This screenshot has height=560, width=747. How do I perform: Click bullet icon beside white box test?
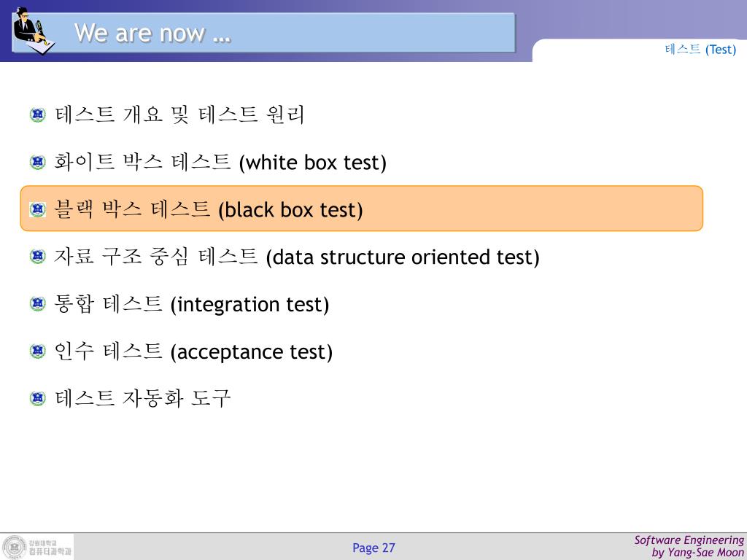coord(38,162)
